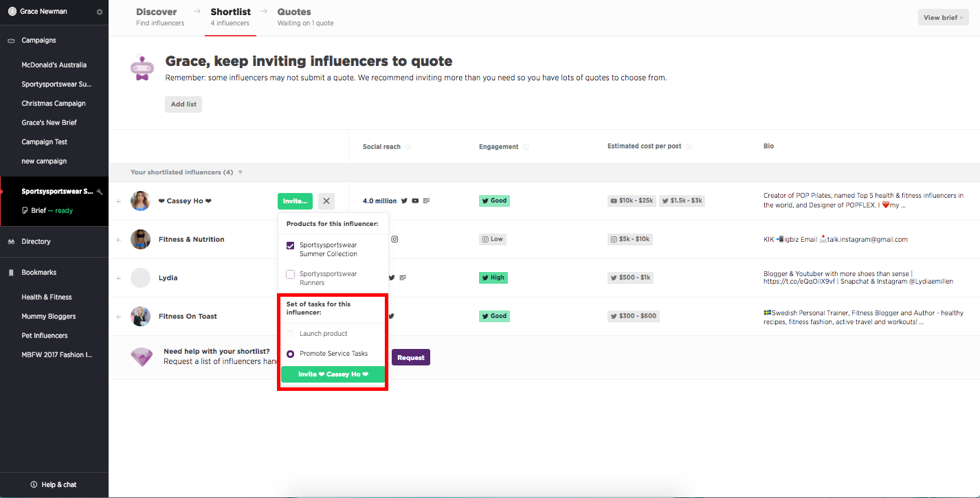980x498 pixels.
Task: Click the Campaigns crown icon
Action: 11,41
